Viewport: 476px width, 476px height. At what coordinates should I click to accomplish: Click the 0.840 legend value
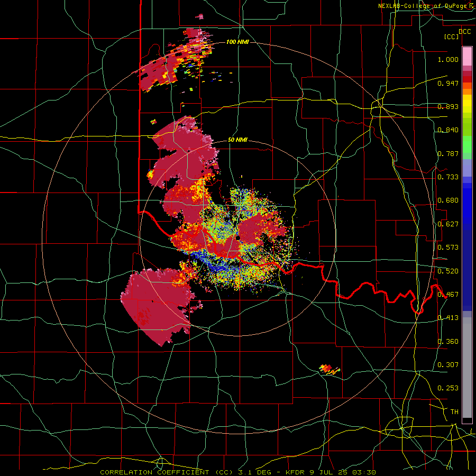point(448,130)
